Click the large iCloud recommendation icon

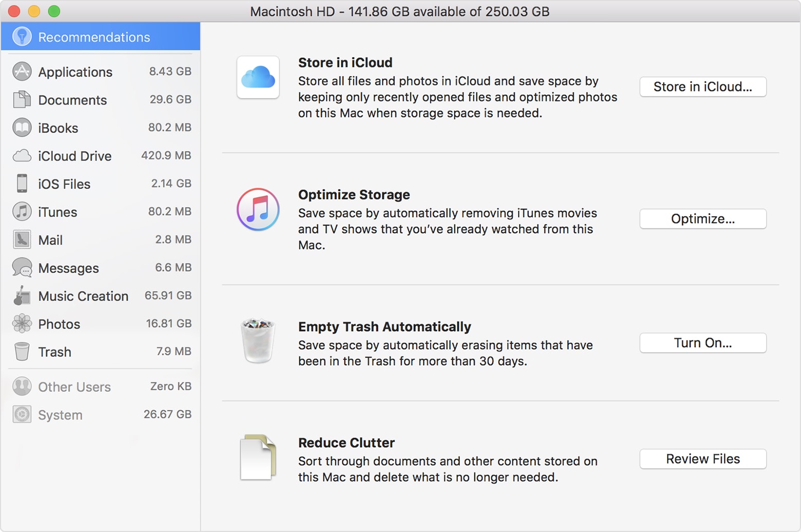tap(258, 77)
